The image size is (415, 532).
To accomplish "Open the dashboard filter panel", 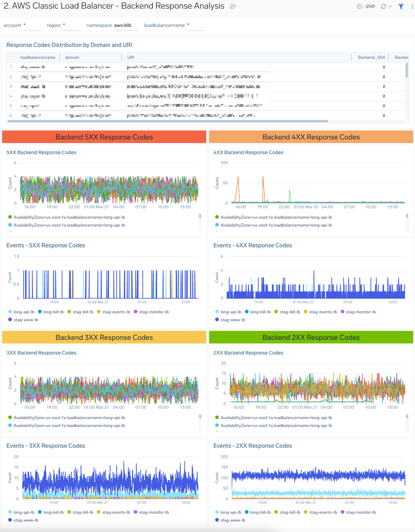I will (401, 6).
